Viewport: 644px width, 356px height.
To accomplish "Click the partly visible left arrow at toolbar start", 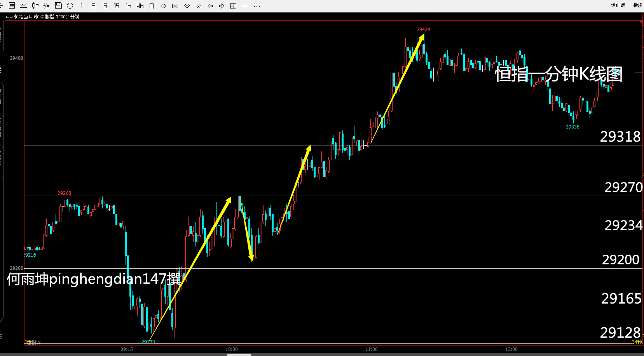I will [1, 6].
